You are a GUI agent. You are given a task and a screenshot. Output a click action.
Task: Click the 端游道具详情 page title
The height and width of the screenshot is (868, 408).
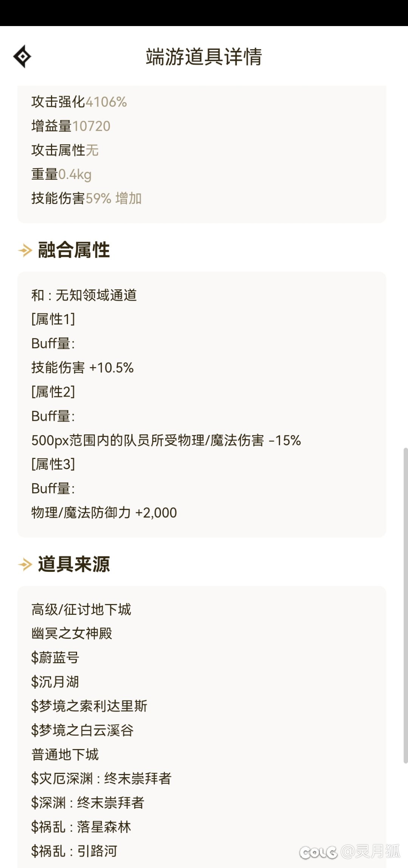pyautogui.click(x=204, y=57)
